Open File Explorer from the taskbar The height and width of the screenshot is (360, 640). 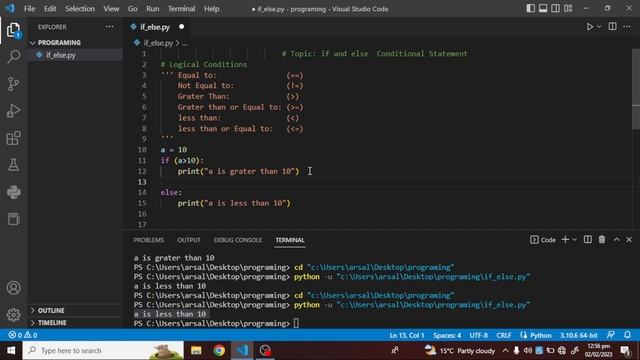click(x=196, y=351)
